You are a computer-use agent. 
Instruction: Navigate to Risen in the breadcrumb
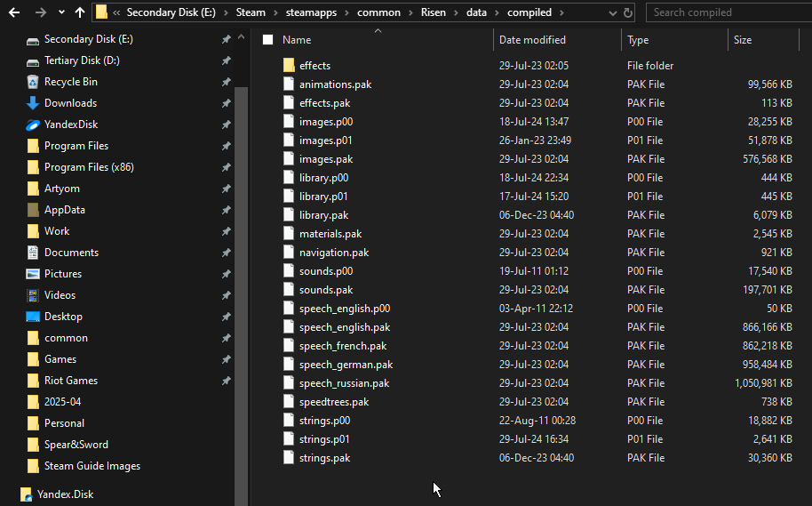point(433,12)
